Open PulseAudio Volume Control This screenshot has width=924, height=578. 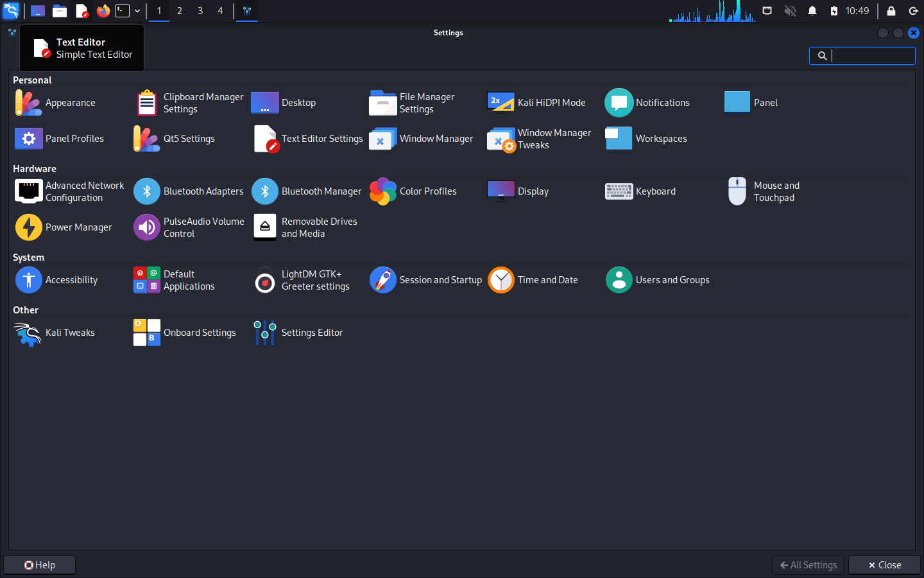point(189,227)
